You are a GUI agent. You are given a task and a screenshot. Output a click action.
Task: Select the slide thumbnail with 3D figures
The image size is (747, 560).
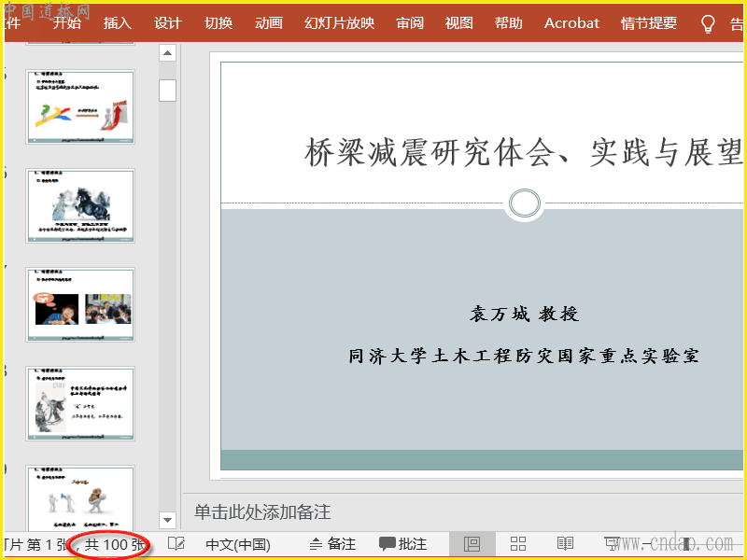coord(80,498)
